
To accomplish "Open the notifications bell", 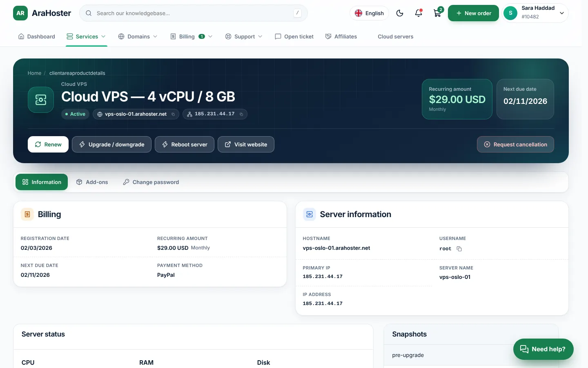I will [x=419, y=13].
